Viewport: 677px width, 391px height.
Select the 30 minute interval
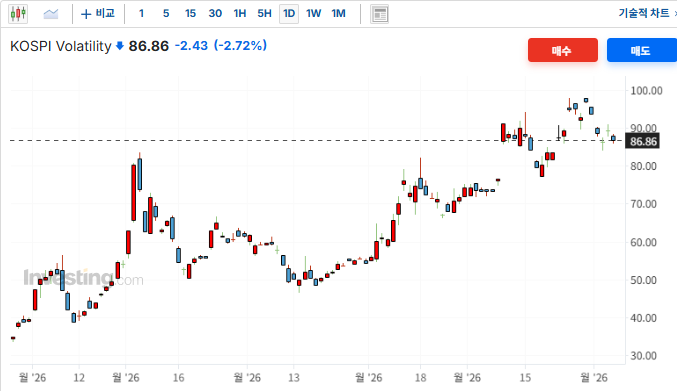click(x=215, y=14)
